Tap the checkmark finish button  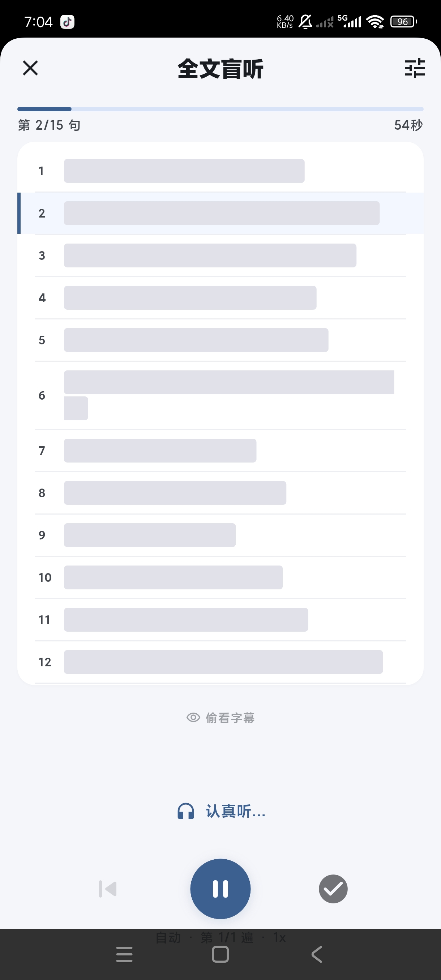coord(333,889)
